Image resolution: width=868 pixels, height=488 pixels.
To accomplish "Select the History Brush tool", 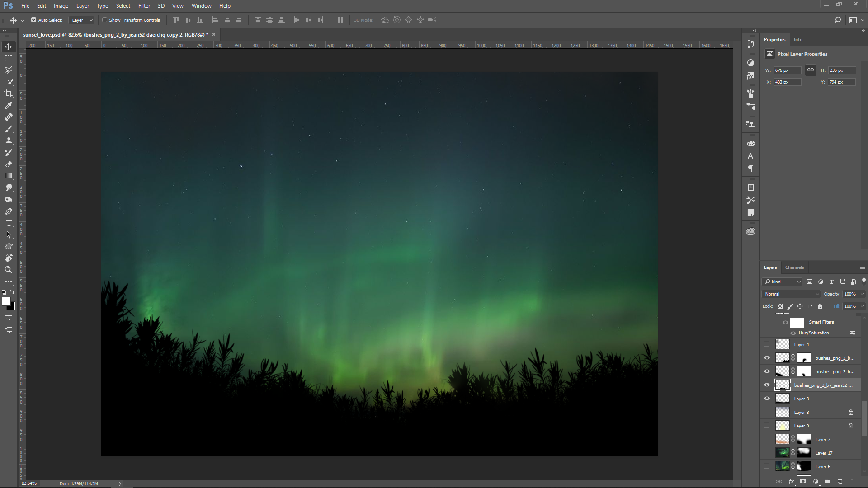I will point(9,152).
